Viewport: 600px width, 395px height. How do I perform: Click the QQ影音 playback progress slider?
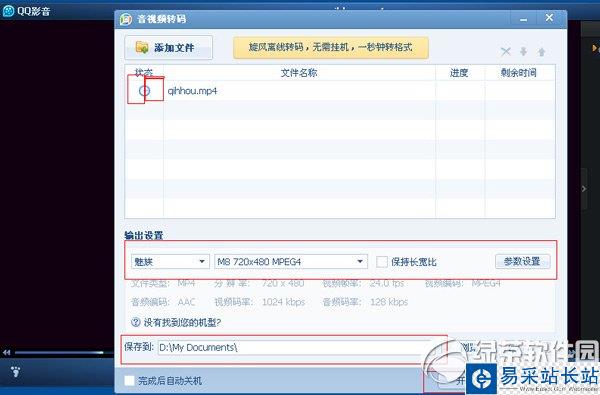click(59, 353)
